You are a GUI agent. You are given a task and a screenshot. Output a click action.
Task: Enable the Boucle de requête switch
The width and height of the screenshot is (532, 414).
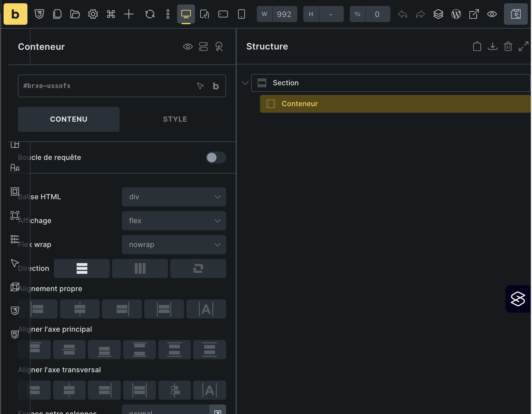click(216, 157)
